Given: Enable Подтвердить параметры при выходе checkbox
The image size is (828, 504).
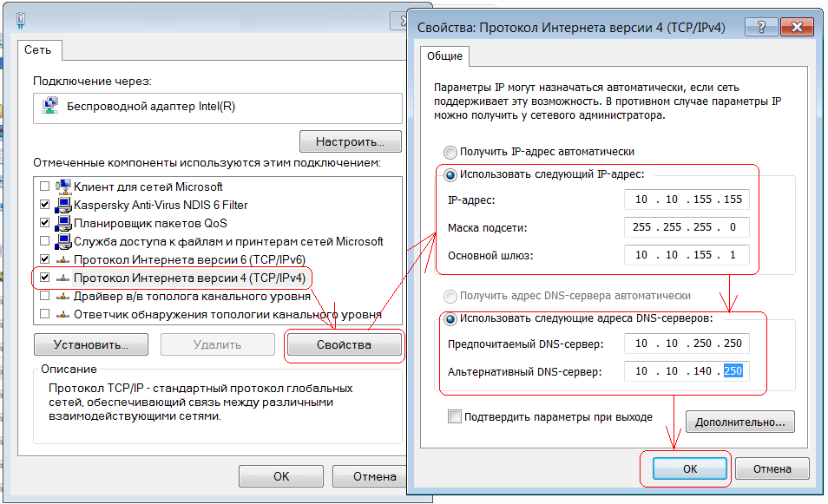Looking at the screenshot, I should pos(454,416).
